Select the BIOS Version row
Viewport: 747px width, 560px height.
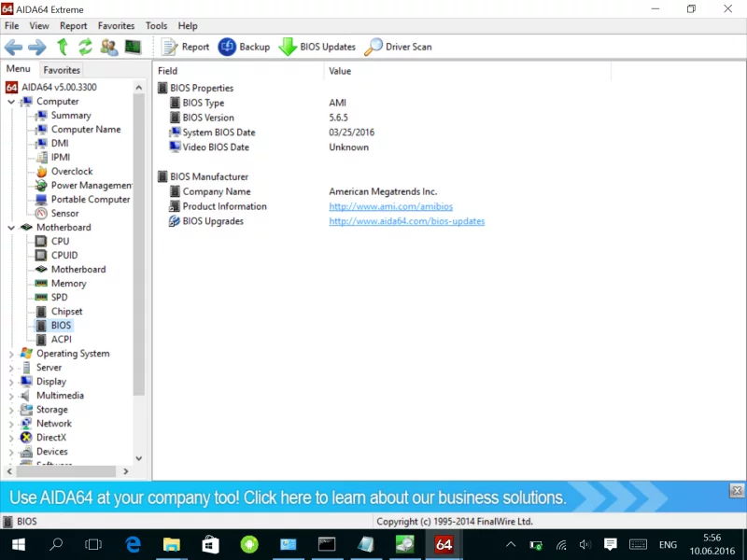pos(208,118)
